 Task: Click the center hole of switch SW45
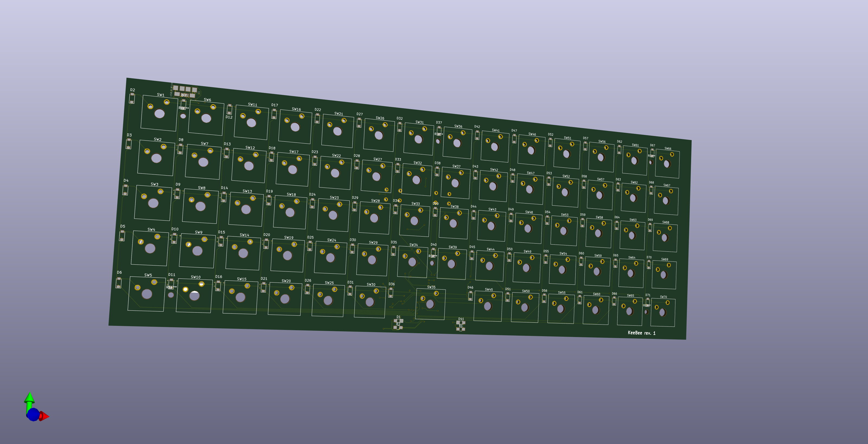[488, 306]
